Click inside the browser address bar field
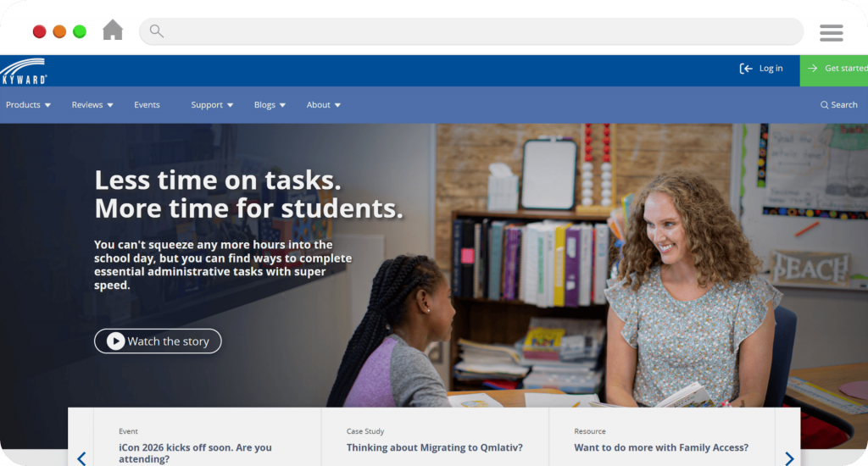Screen dimensions: 868x466 pyautogui.click(x=471, y=31)
